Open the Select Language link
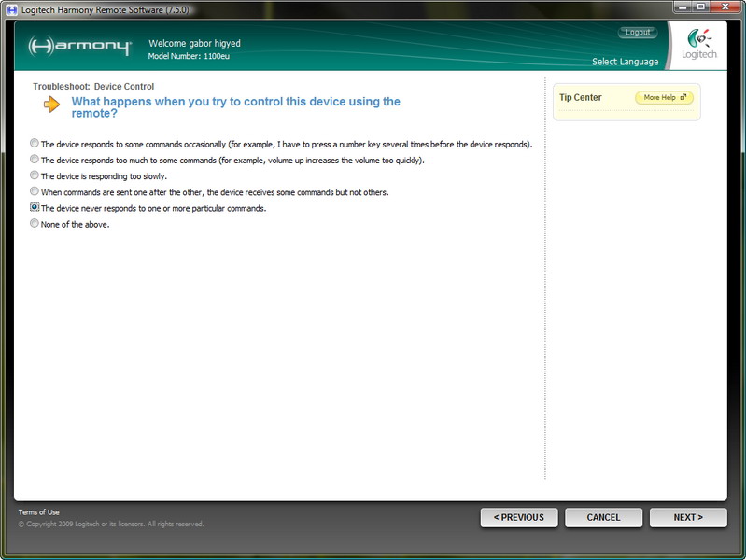This screenshot has width=746, height=560. (x=625, y=62)
